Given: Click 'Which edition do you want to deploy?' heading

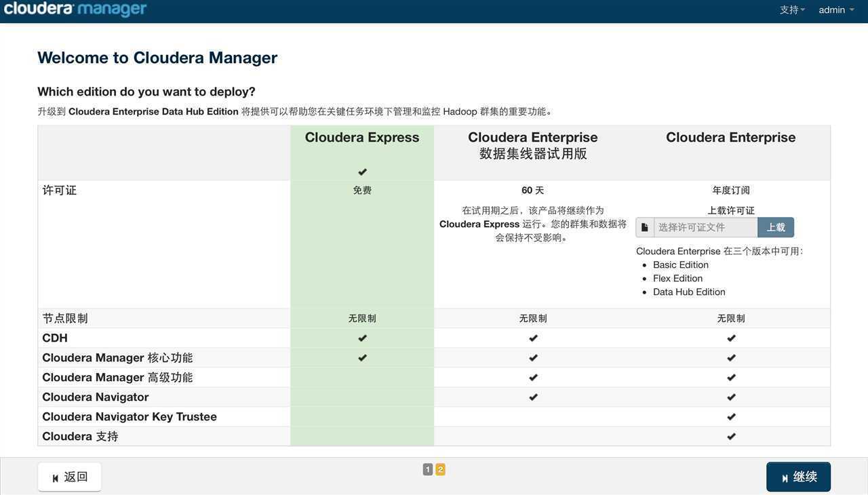Looking at the screenshot, I should coord(146,92).
